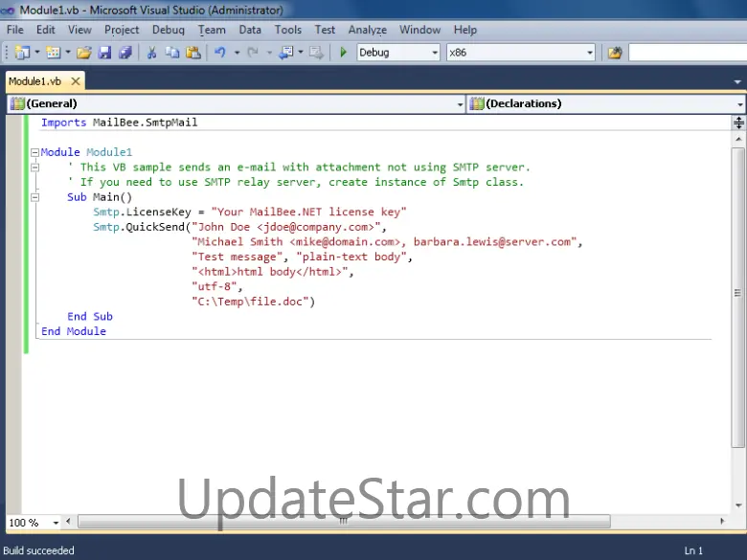
Task: Open the Help menu
Action: (x=465, y=30)
